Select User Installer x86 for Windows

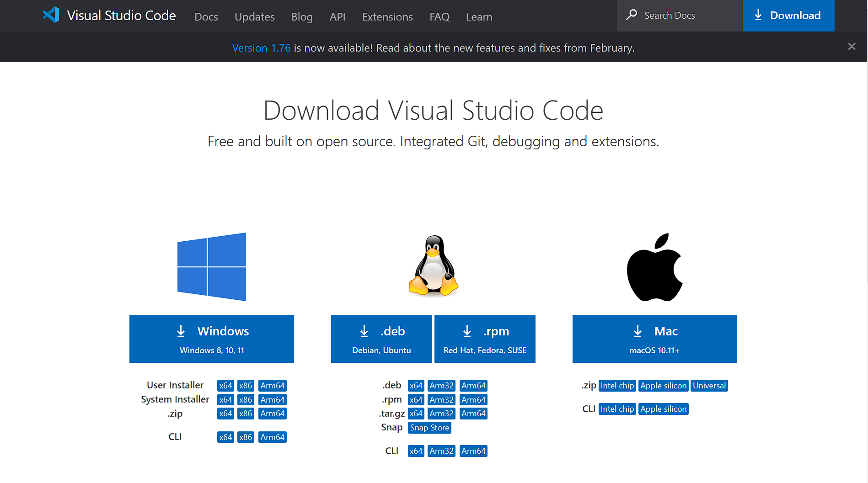246,386
